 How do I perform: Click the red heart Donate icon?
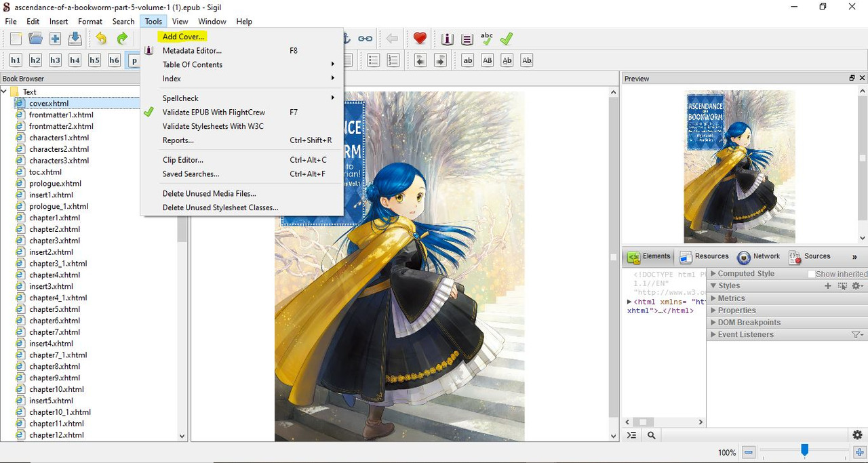click(x=420, y=39)
